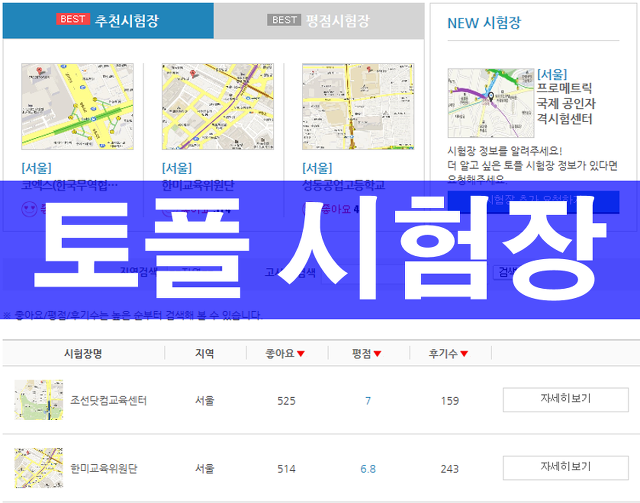Select the 243 review count value
This screenshot has width=640, height=503.
tap(449, 469)
